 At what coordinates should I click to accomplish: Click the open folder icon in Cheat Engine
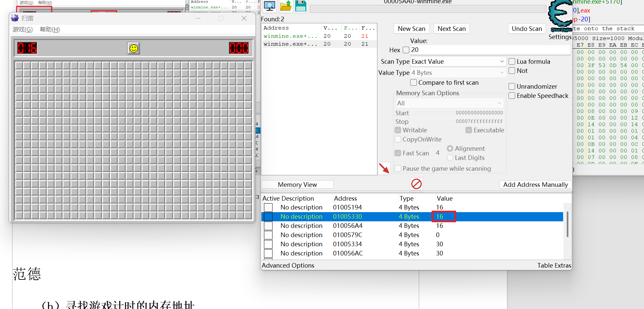click(286, 6)
